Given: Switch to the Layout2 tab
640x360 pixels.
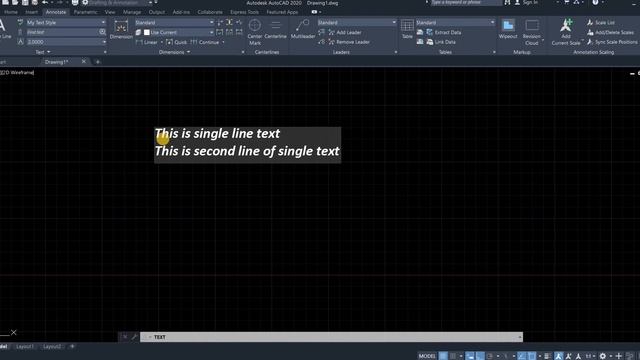Looking at the screenshot, I should coord(52,347).
